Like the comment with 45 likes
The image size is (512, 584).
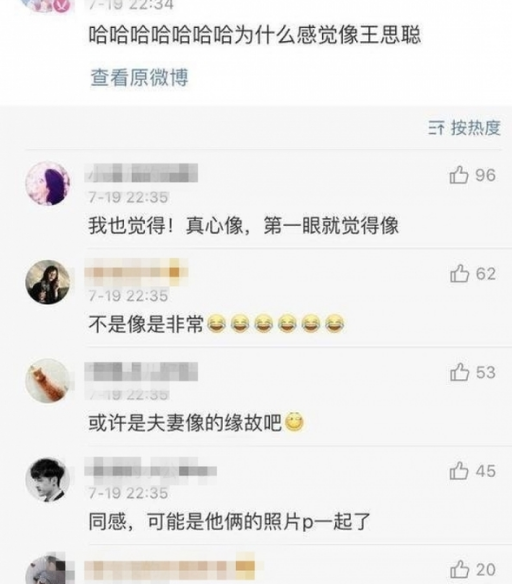[x=459, y=471]
